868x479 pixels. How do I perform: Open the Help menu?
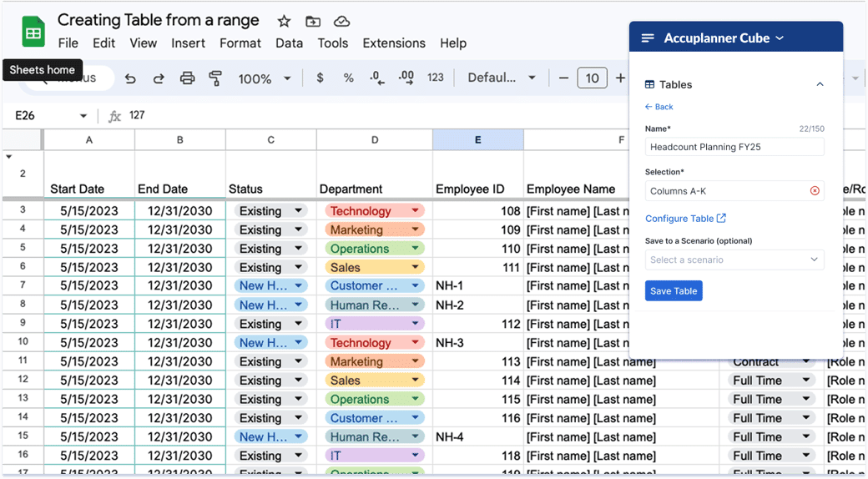pyautogui.click(x=453, y=43)
